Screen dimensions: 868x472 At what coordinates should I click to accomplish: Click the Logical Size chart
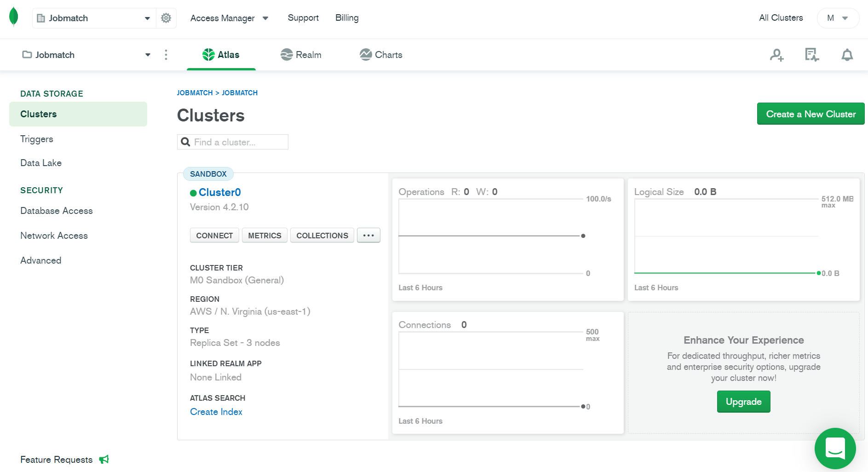743,240
